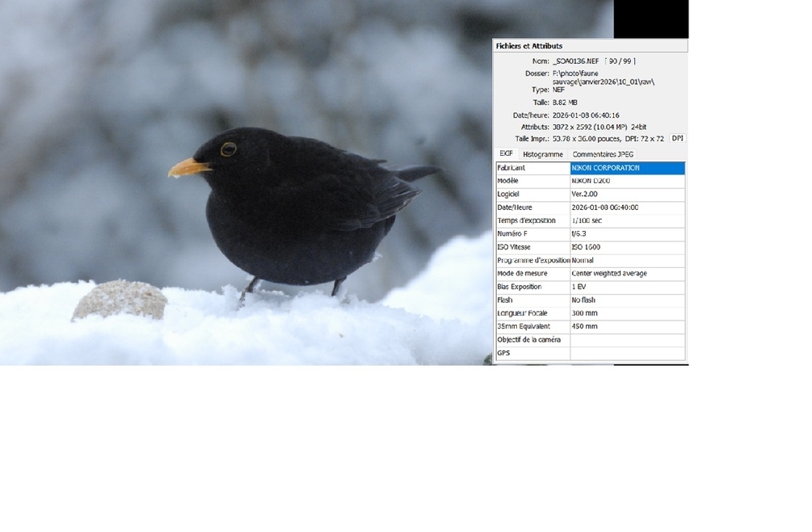Click the empty GPS value cell
This screenshot has height=532, width=812.
point(627,353)
